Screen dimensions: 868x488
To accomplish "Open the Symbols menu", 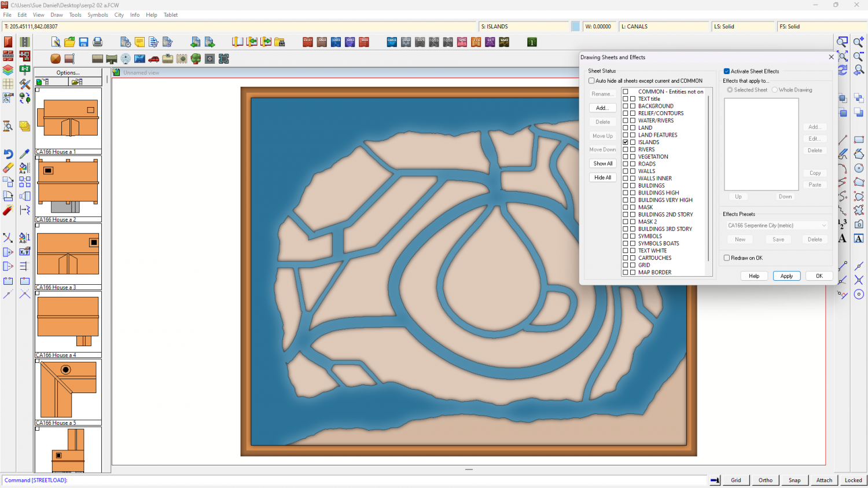I will [x=98, y=15].
